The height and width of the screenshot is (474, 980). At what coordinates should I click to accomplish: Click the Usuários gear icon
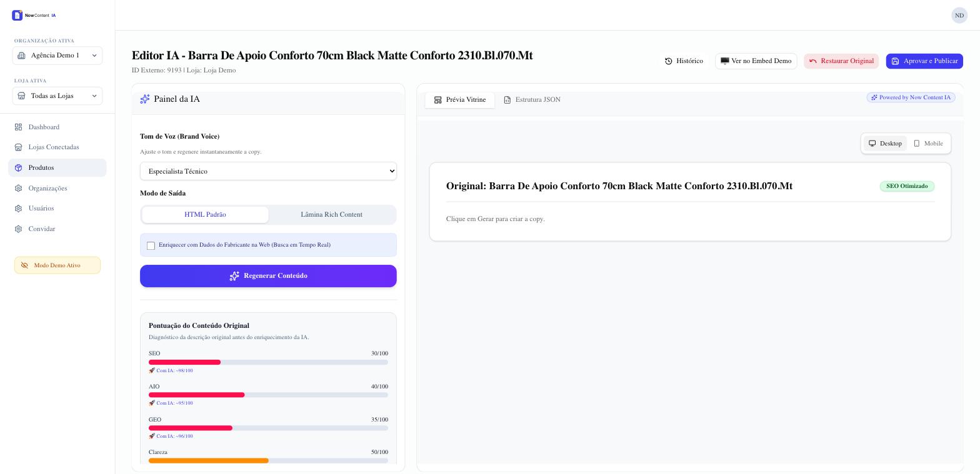(18, 209)
